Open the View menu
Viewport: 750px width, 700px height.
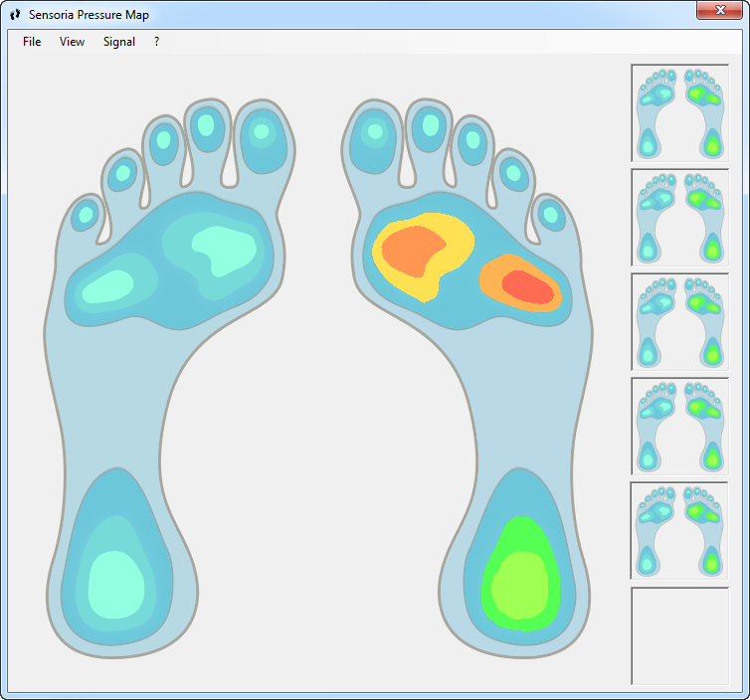point(72,42)
